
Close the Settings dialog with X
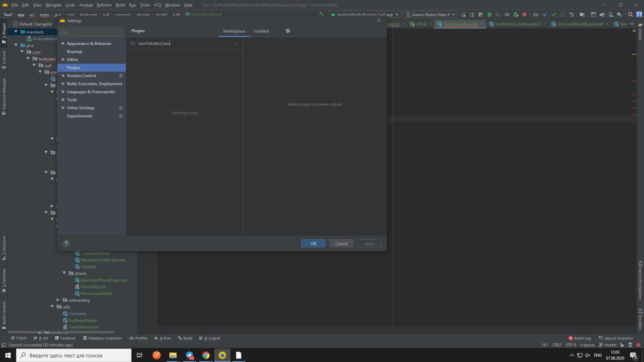(x=379, y=21)
